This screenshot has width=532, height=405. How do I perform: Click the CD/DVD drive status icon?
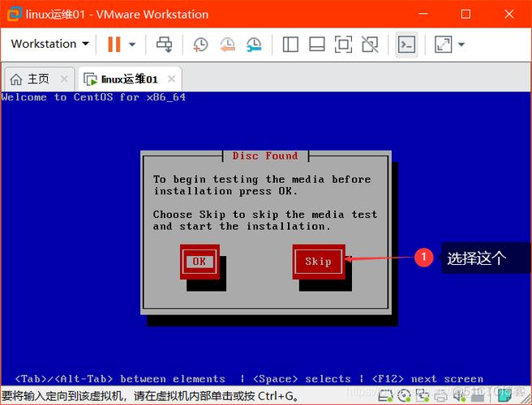pyautogui.click(x=405, y=398)
